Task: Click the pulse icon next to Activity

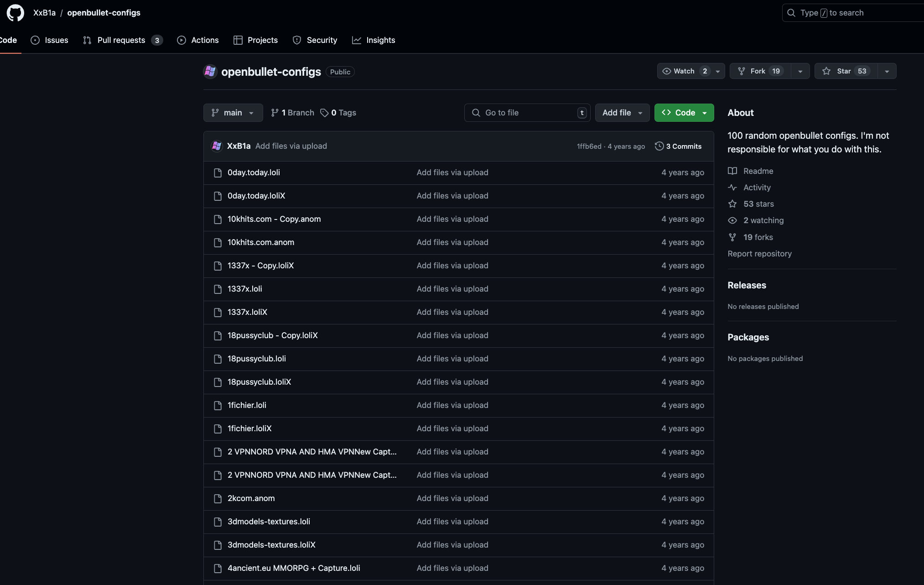Action: coord(732,188)
